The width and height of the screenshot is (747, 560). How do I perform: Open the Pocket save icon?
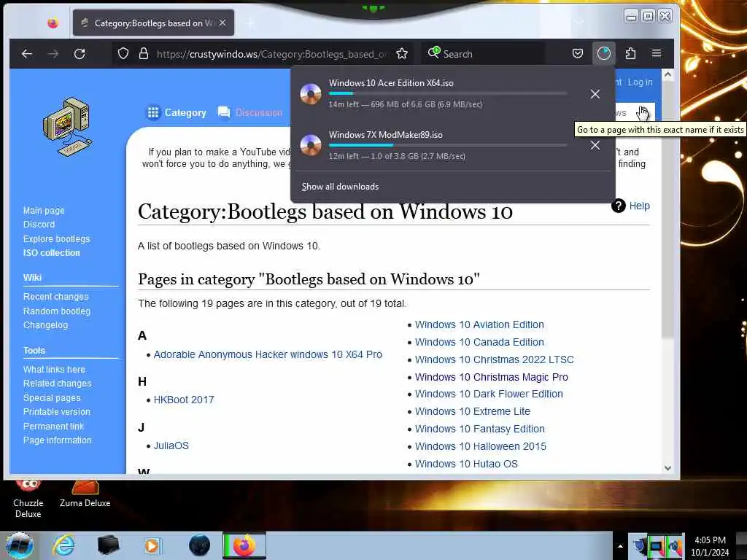point(578,53)
